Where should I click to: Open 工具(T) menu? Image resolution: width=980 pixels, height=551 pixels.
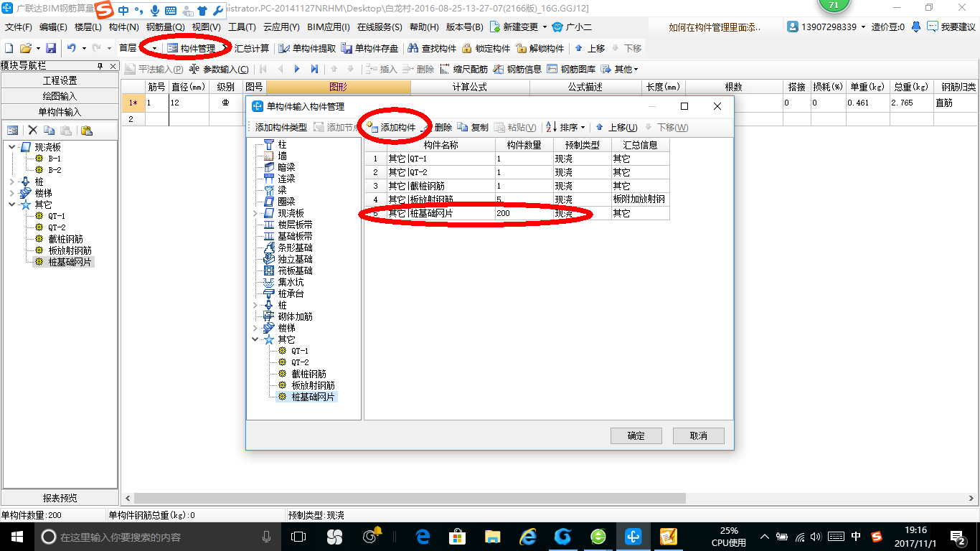pyautogui.click(x=242, y=27)
